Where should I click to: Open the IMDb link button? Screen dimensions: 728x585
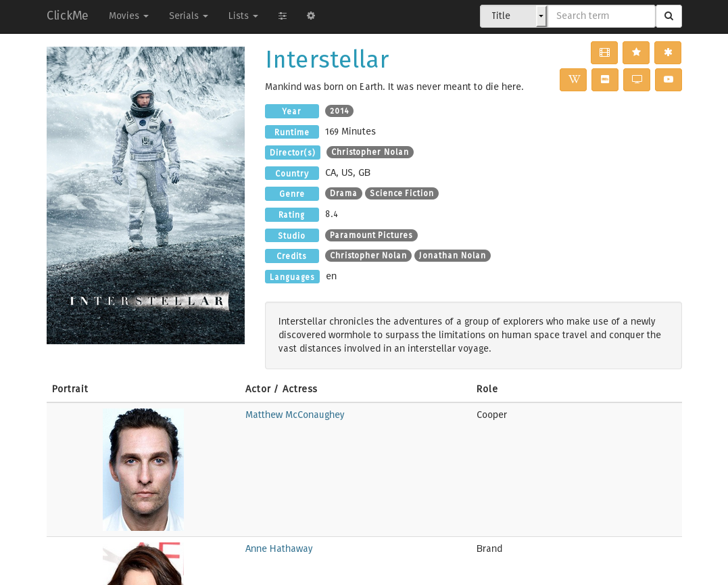(x=605, y=80)
